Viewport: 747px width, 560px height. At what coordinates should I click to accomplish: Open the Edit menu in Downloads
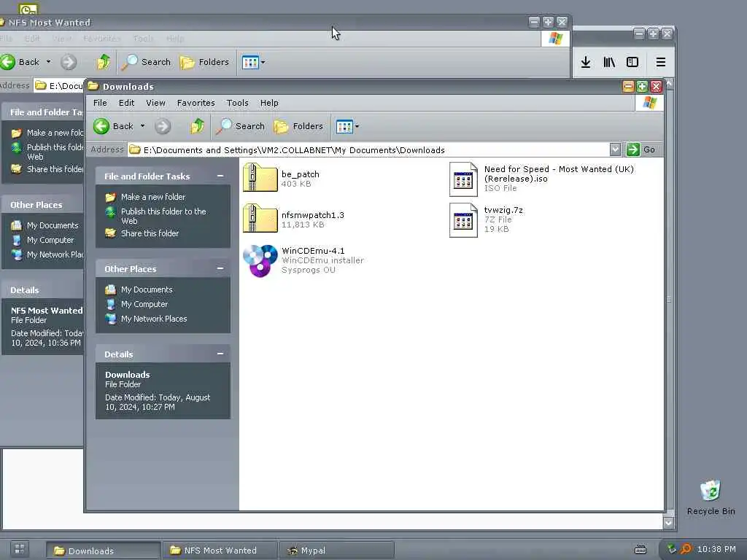(x=126, y=103)
